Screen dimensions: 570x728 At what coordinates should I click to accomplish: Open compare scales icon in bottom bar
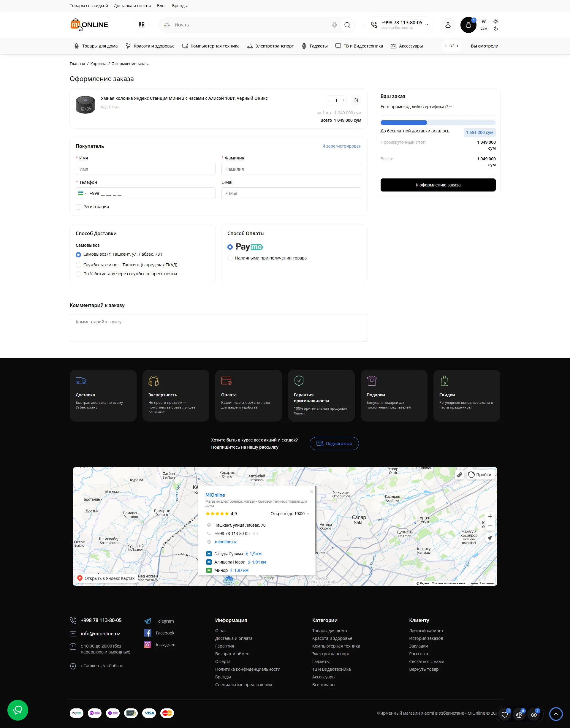tap(519, 714)
